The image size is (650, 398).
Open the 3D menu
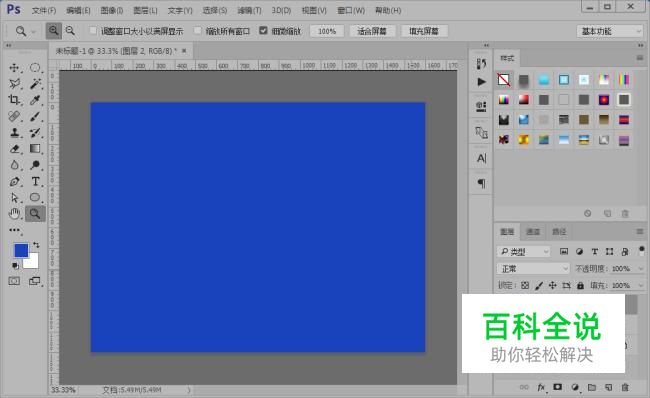click(x=281, y=10)
